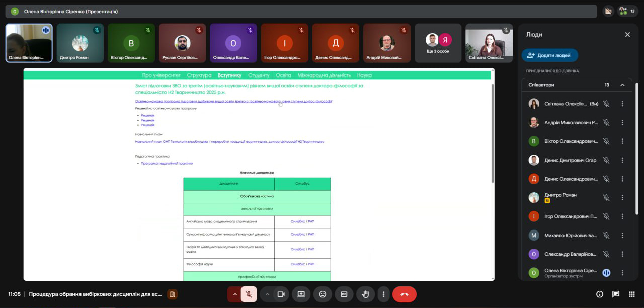Viewport: 644px width, 308px height.
Task: Collapse the Співавтори participants list
Action: 622,85
